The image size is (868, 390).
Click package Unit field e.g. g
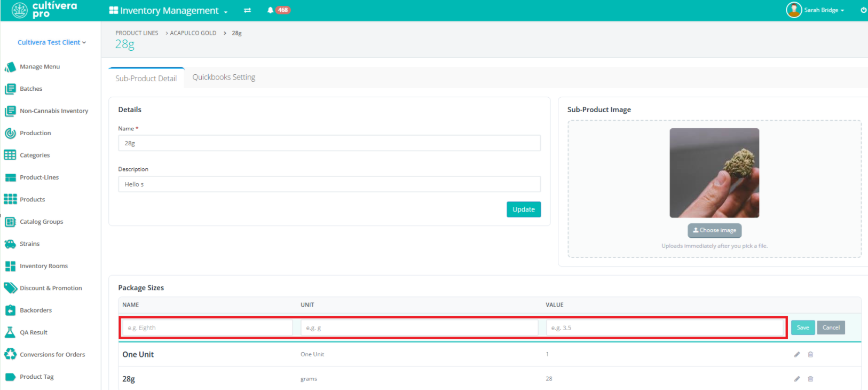[x=420, y=328]
